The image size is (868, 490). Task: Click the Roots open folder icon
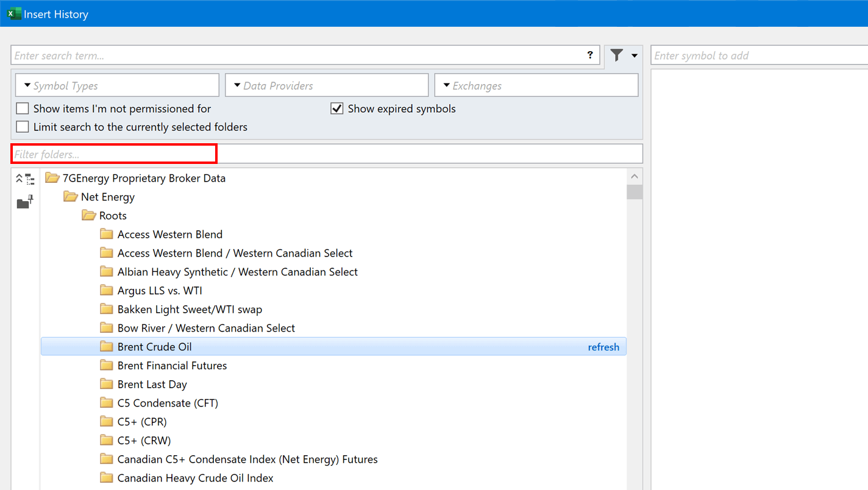click(x=89, y=216)
